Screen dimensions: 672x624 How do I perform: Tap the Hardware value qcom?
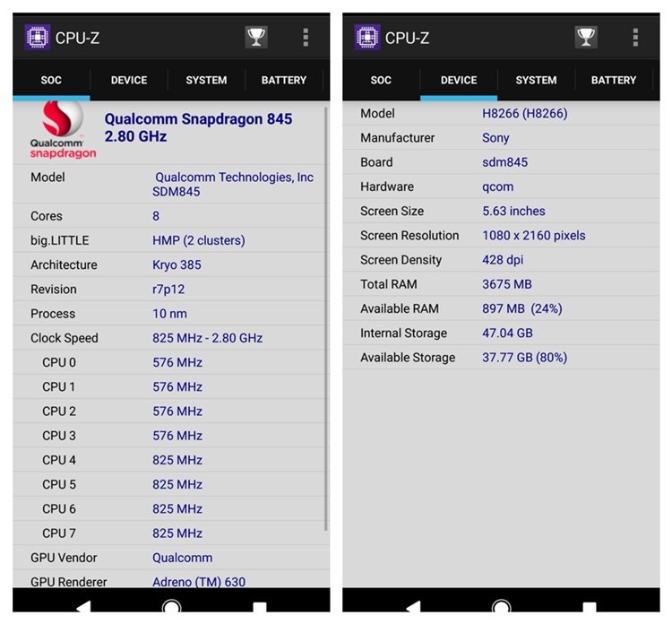(x=497, y=187)
